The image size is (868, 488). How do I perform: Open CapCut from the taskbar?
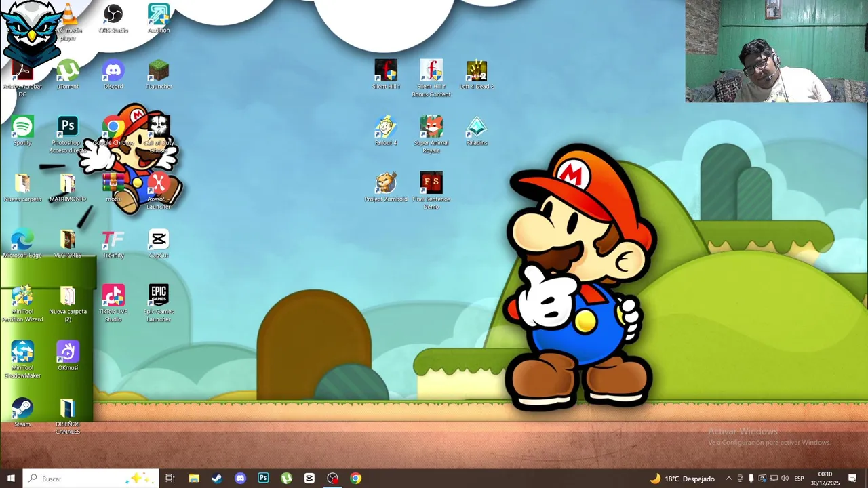click(x=309, y=479)
